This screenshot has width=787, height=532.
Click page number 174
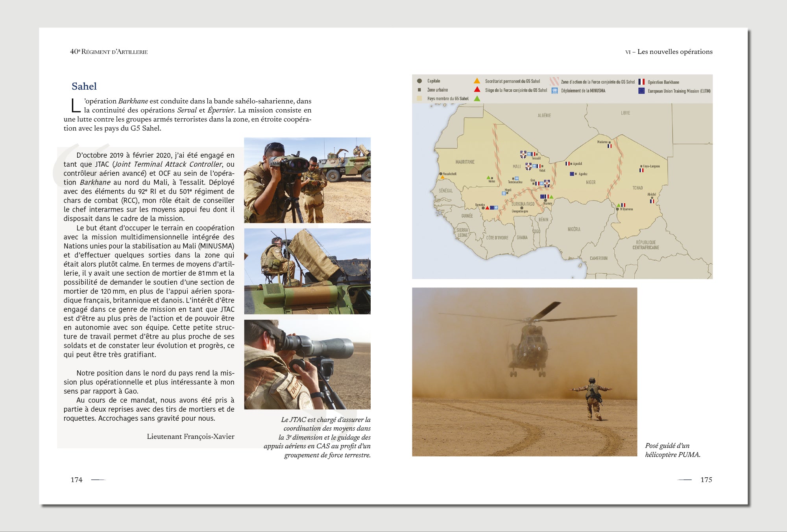pos(76,480)
